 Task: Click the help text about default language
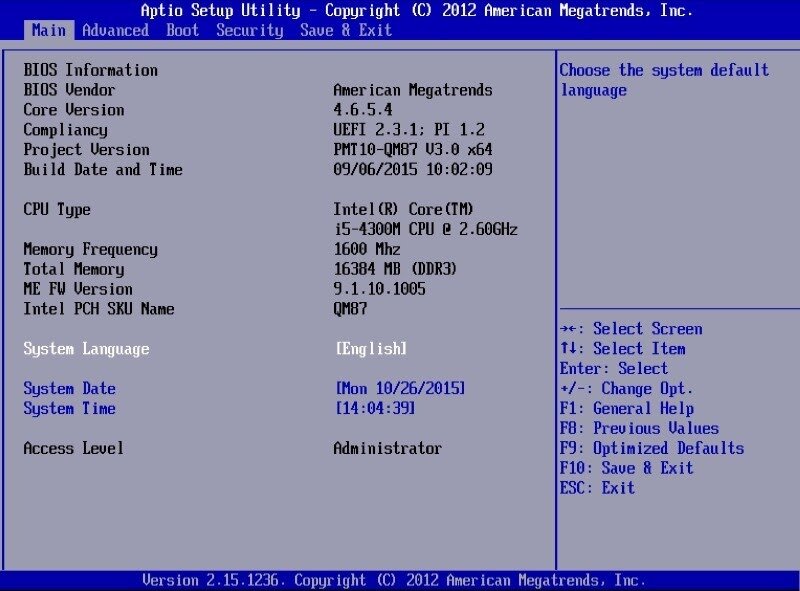click(x=664, y=80)
